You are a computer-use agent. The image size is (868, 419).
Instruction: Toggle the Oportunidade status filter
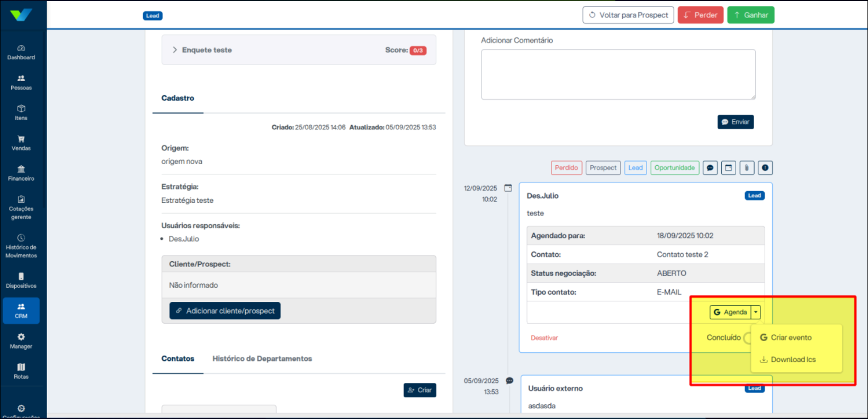[674, 168]
